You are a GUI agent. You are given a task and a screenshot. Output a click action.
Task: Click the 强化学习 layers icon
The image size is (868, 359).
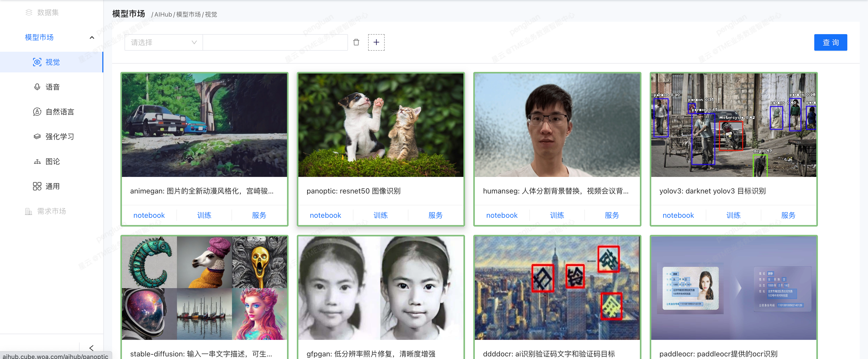(37, 137)
